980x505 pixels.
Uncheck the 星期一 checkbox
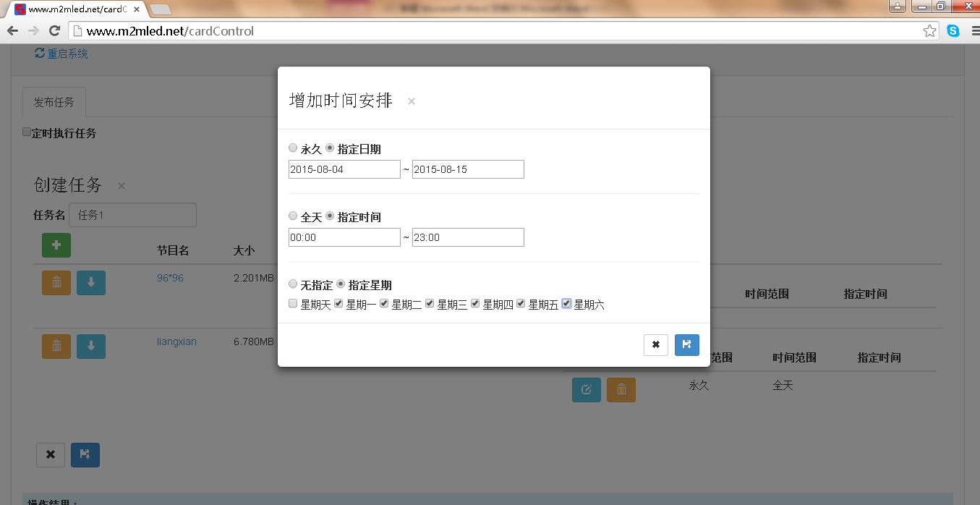[338, 304]
